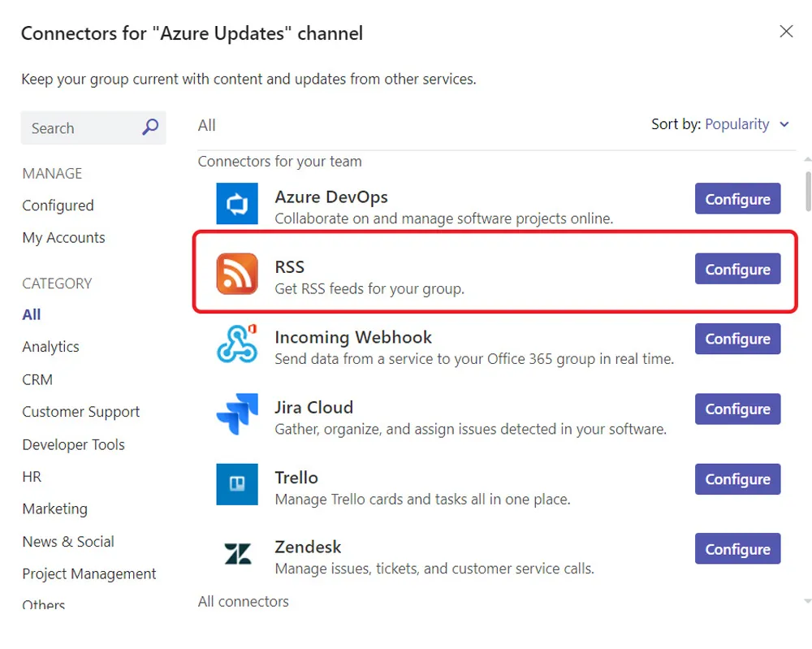Image resolution: width=812 pixels, height=649 pixels.
Task: Click the Zendesk title text
Action: pyautogui.click(x=308, y=547)
